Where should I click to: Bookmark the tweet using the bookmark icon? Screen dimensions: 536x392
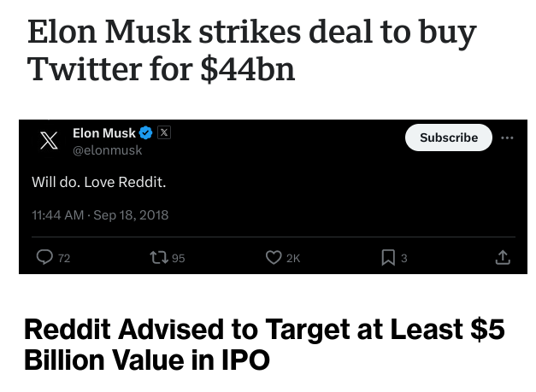point(388,257)
